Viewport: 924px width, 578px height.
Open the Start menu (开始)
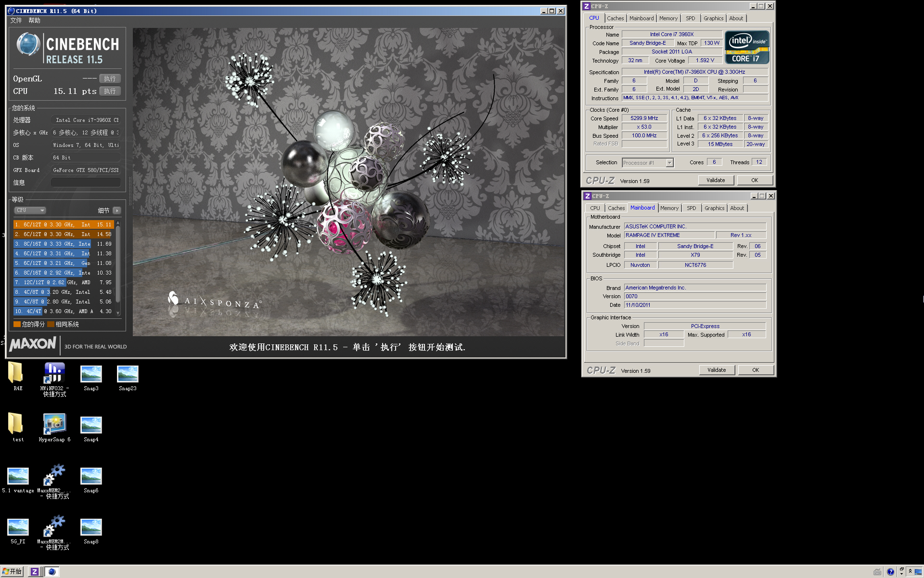[12, 572]
